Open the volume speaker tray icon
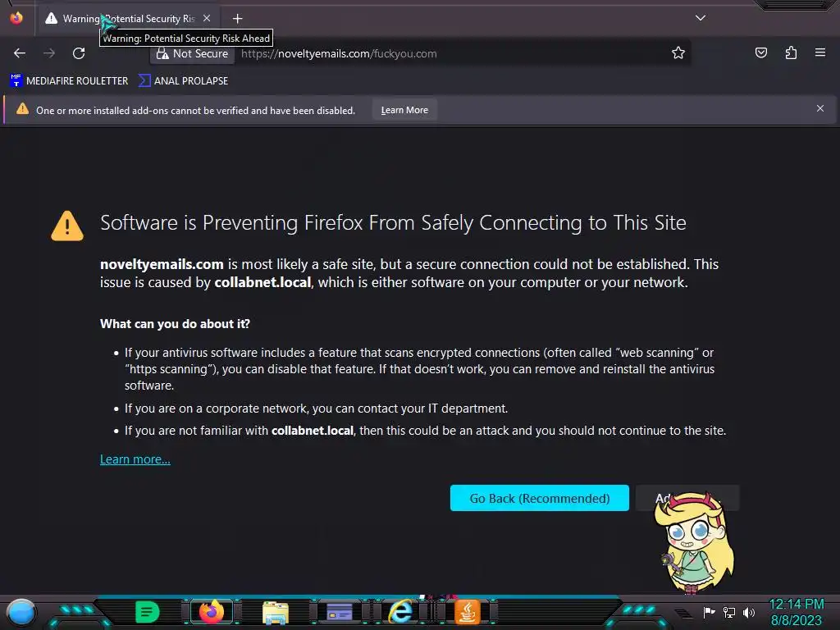This screenshot has height=630, width=840. pos(749,612)
